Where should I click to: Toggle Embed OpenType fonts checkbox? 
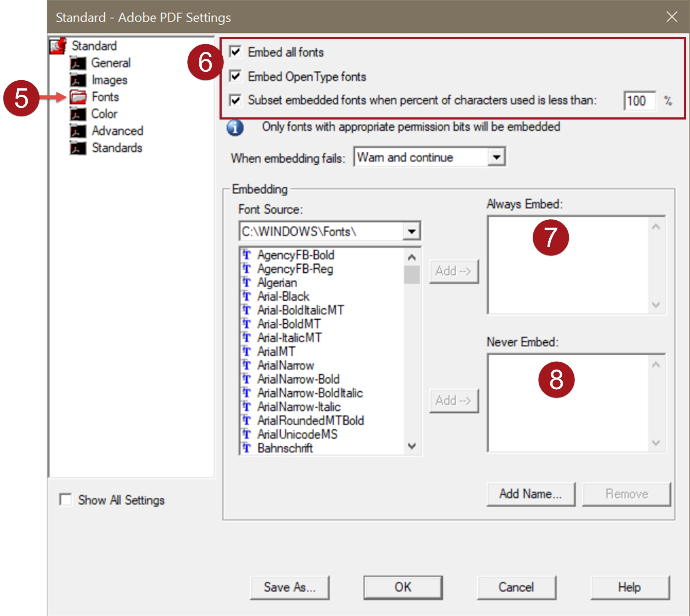coord(235,76)
